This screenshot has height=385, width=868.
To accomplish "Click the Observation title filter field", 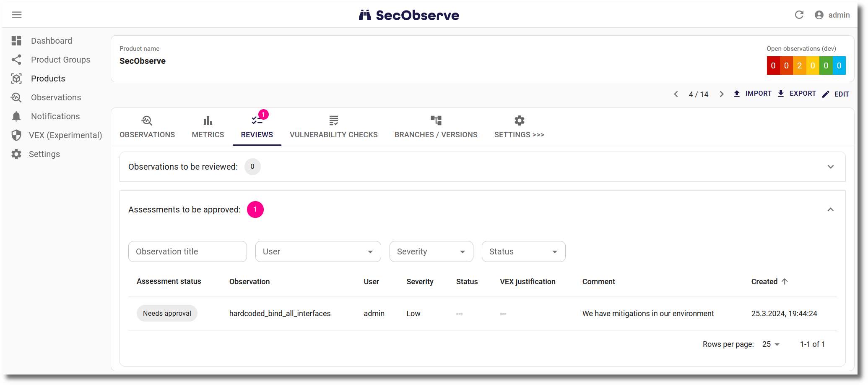I will [187, 251].
